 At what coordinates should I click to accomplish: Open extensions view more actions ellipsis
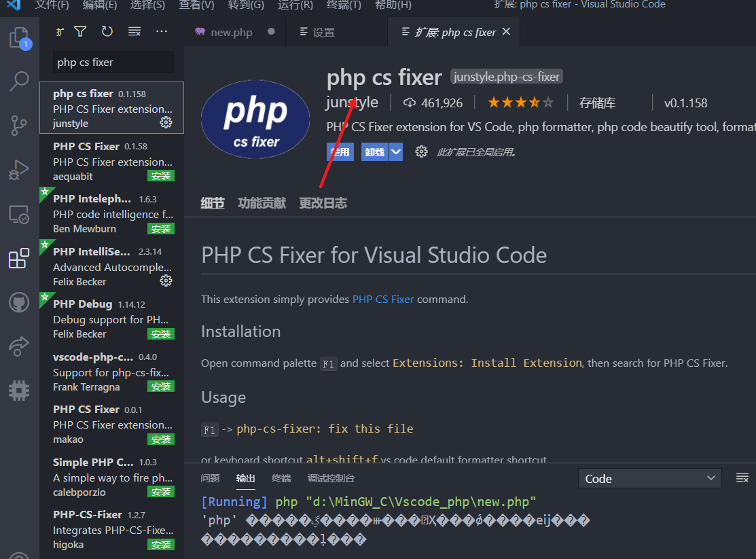coord(162,32)
